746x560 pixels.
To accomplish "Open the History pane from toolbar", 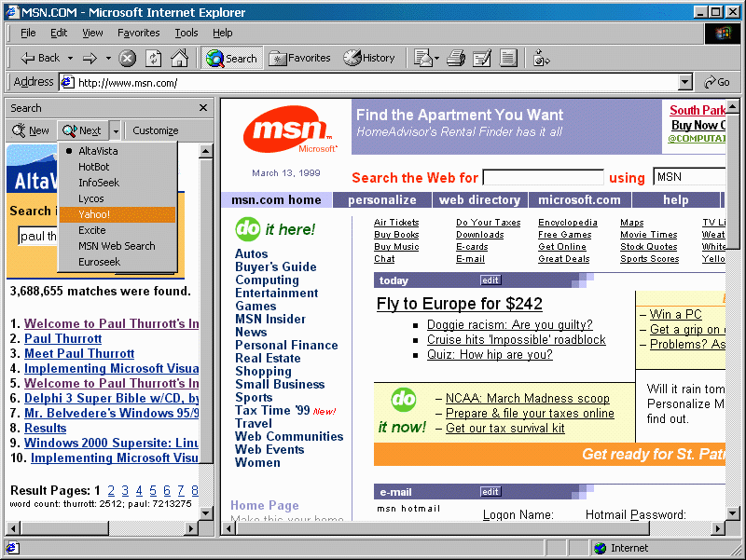I will (x=369, y=58).
